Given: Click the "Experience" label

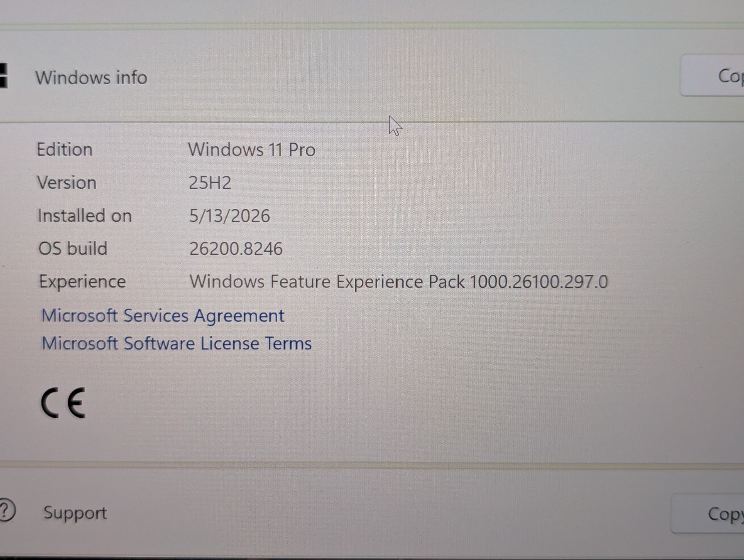Looking at the screenshot, I should pyautogui.click(x=82, y=282).
